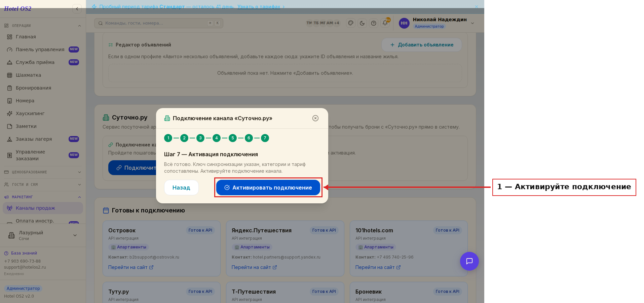Expand the Ценообразование section
Viewport: 644px width, 303px height.
click(43, 172)
